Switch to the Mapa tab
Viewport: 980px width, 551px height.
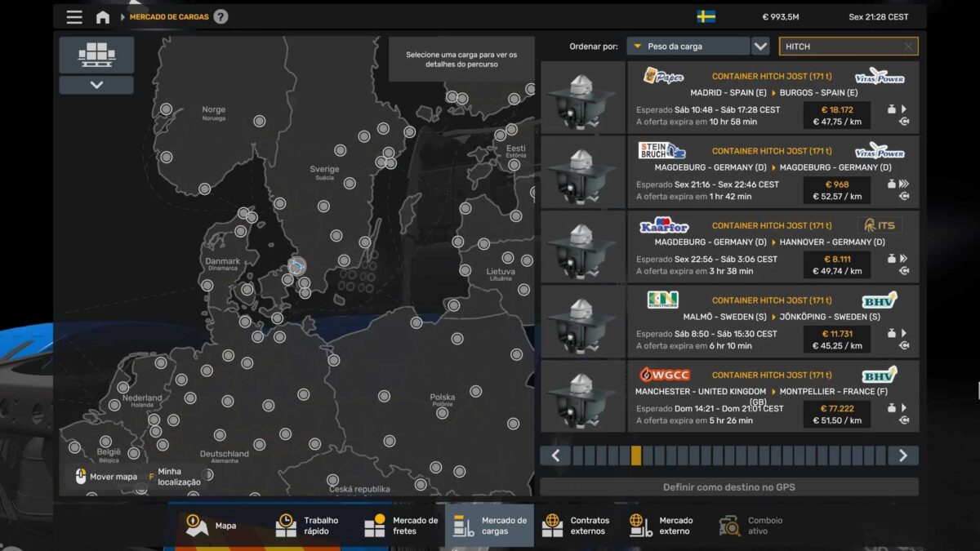212,526
